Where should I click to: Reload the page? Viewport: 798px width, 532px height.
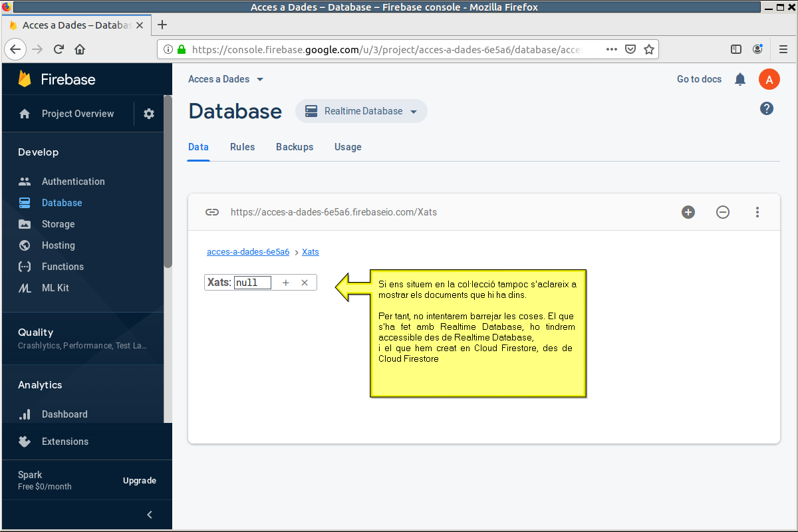tap(59, 49)
